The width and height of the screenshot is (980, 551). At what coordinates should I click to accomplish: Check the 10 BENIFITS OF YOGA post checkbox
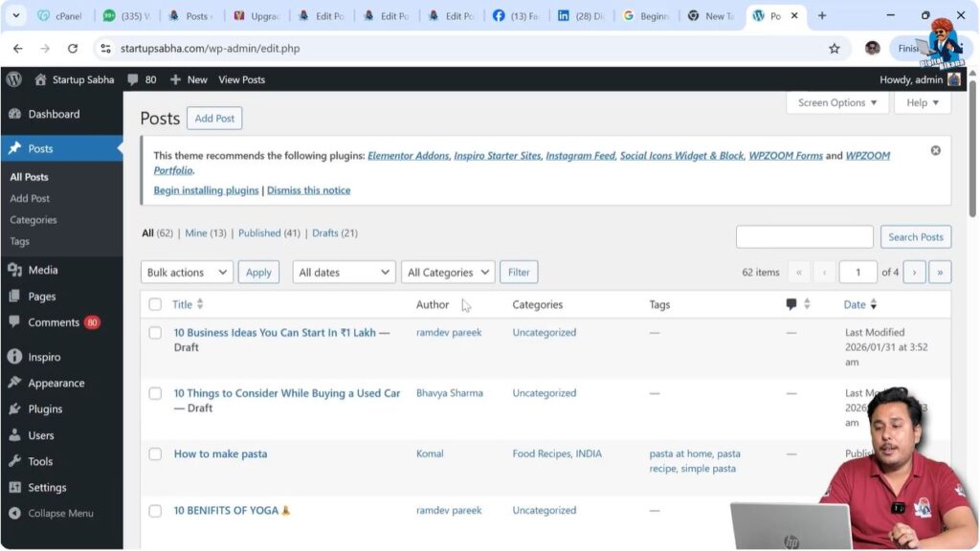tap(155, 509)
